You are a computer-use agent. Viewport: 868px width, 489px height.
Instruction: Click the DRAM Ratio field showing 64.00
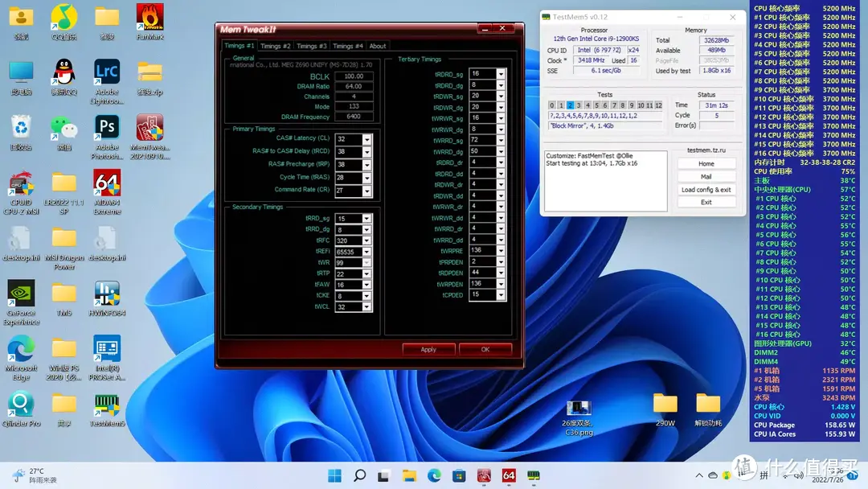tap(354, 86)
